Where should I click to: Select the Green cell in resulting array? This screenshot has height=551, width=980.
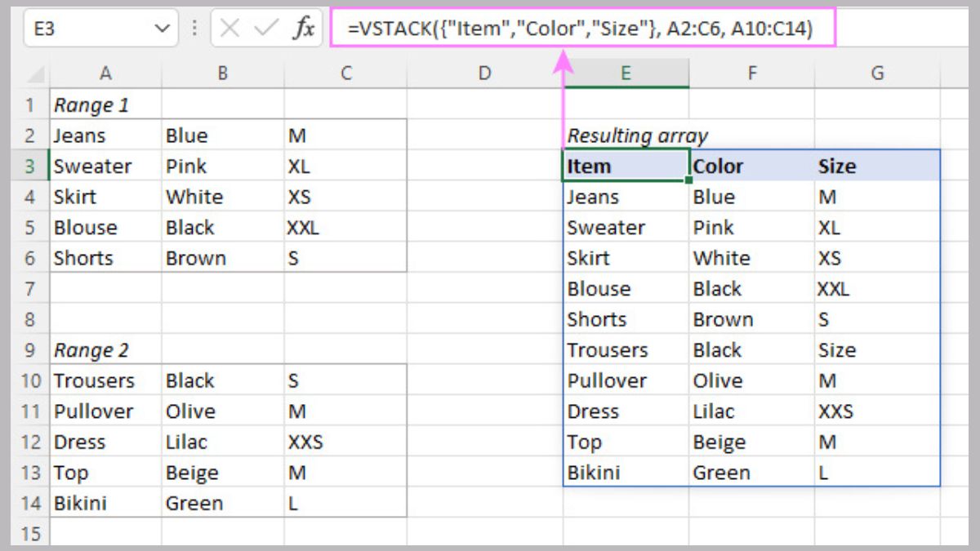coord(752,473)
